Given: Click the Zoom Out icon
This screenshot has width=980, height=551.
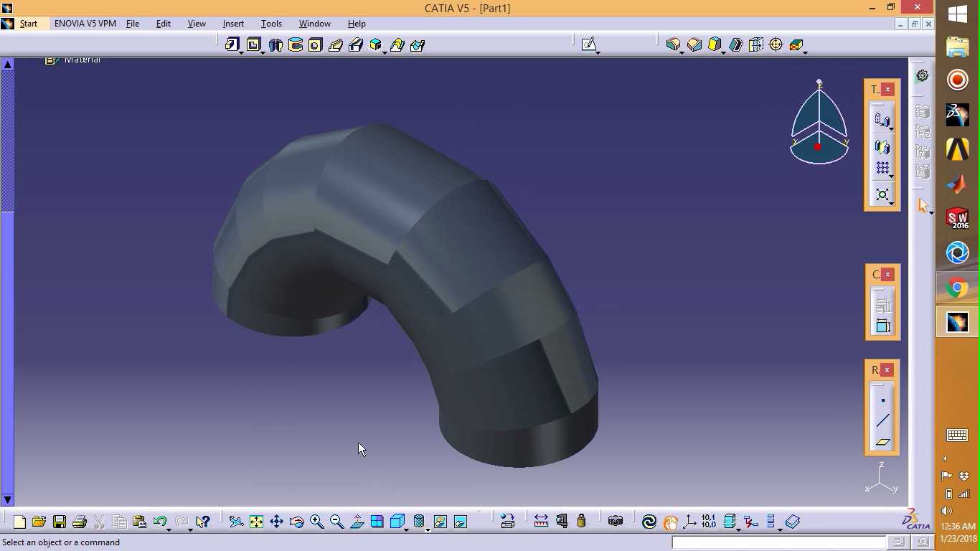Looking at the screenshot, I should (336, 522).
